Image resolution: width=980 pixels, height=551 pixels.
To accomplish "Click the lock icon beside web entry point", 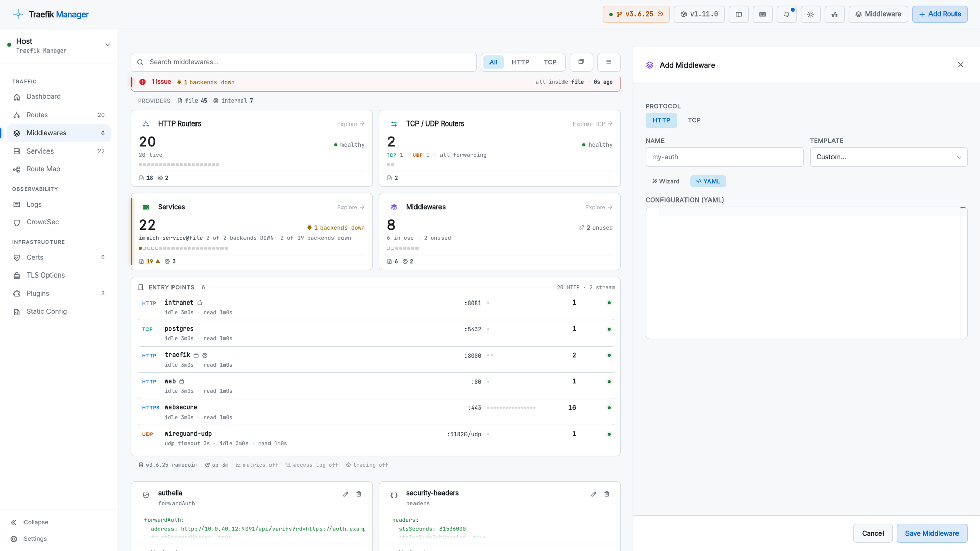I will [x=182, y=382].
